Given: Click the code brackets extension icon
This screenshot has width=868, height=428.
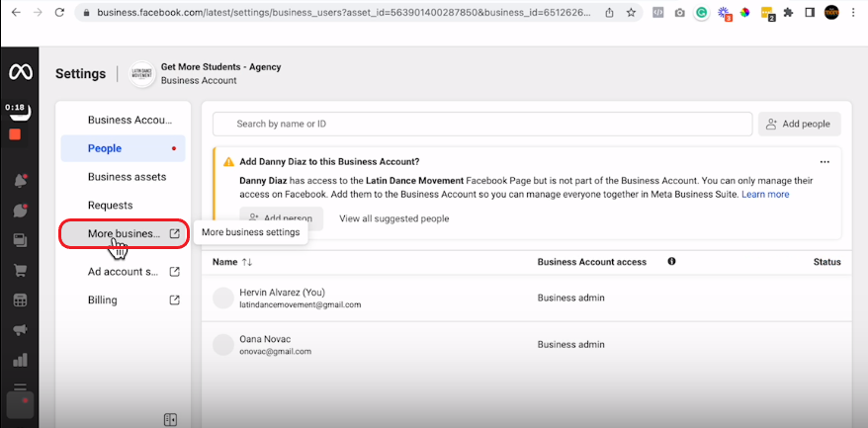Looking at the screenshot, I should [657, 12].
